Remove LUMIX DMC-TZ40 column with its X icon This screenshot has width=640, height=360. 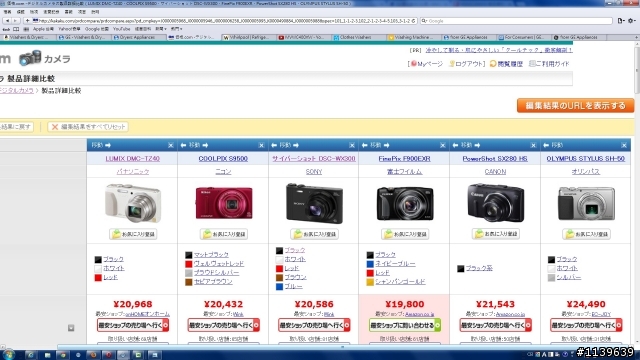coord(171,145)
